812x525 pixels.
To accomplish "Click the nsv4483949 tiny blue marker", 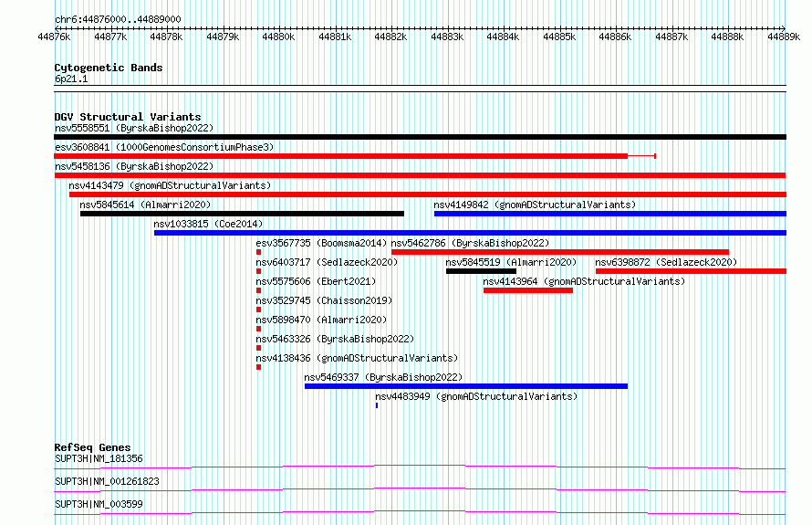I will pyautogui.click(x=377, y=405).
